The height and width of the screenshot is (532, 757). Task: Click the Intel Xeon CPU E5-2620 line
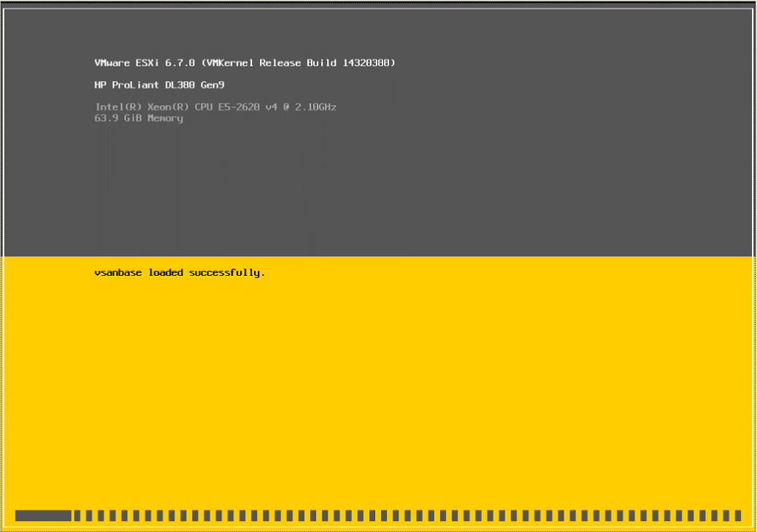click(x=215, y=107)
